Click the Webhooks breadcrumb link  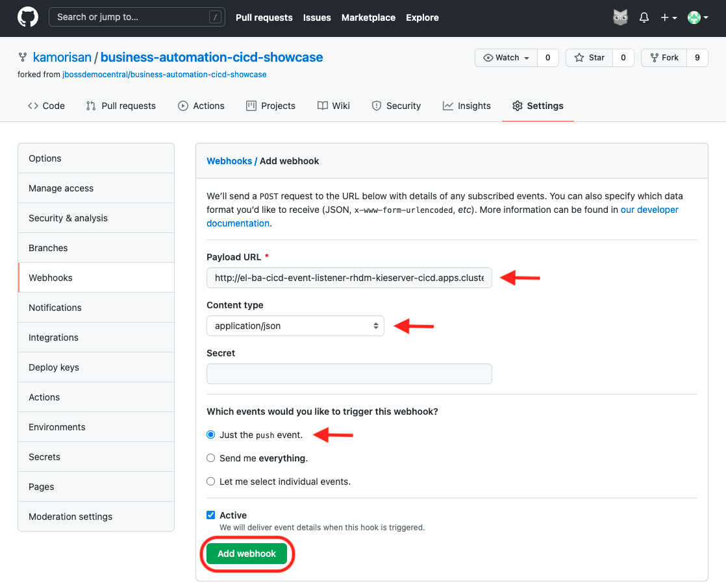click(229, 161)
